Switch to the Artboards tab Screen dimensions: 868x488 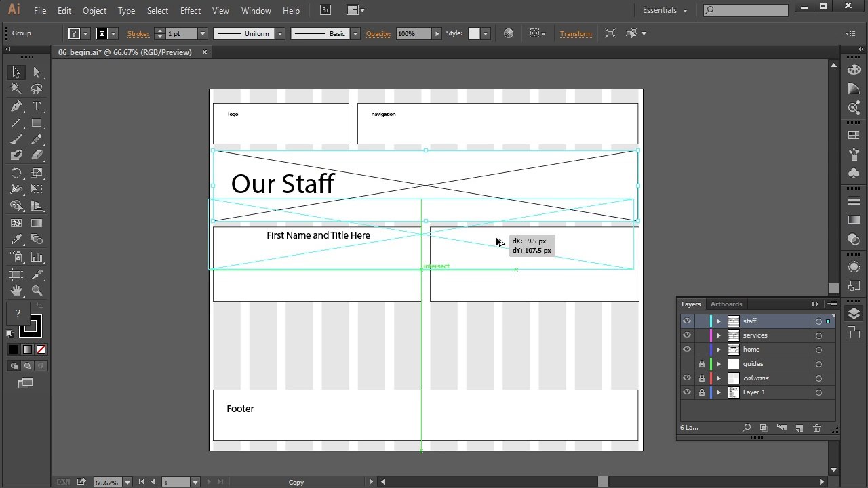pos(726,304)
